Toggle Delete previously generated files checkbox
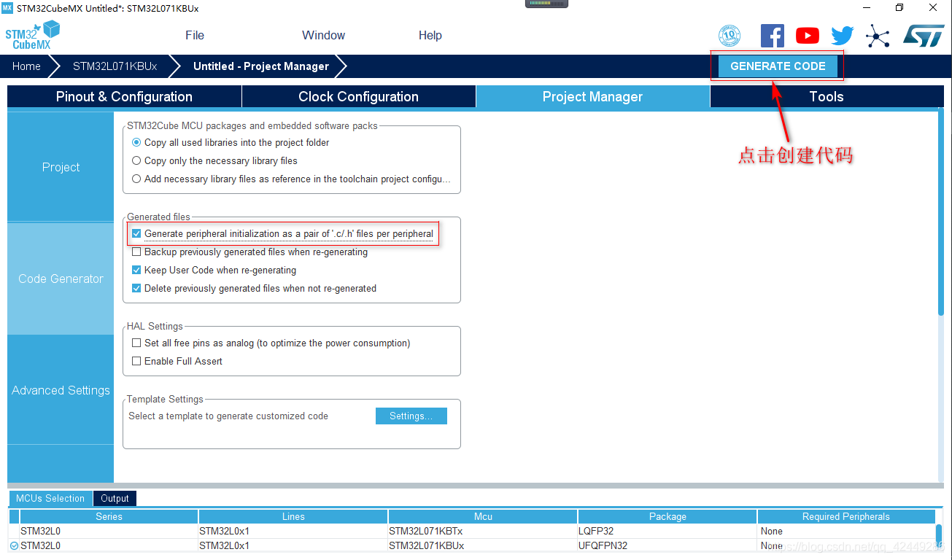Screen dimensions: 952x560 tap(136, 288)
